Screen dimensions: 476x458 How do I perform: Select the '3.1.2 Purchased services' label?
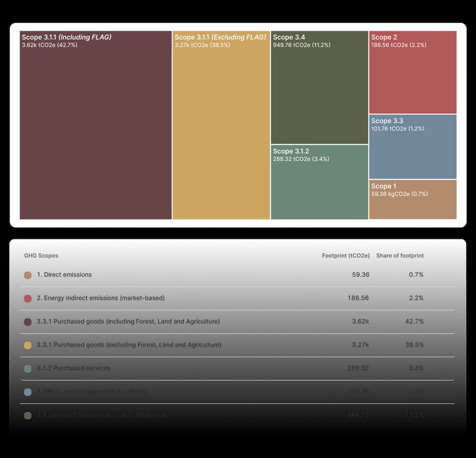(x=74, y=368)
